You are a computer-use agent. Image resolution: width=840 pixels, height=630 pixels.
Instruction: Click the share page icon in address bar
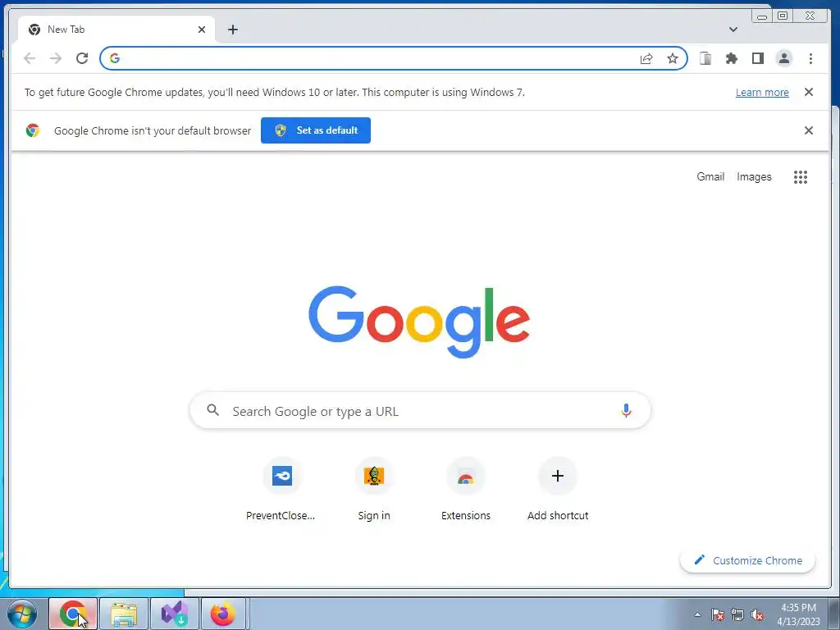pos(646,58)
